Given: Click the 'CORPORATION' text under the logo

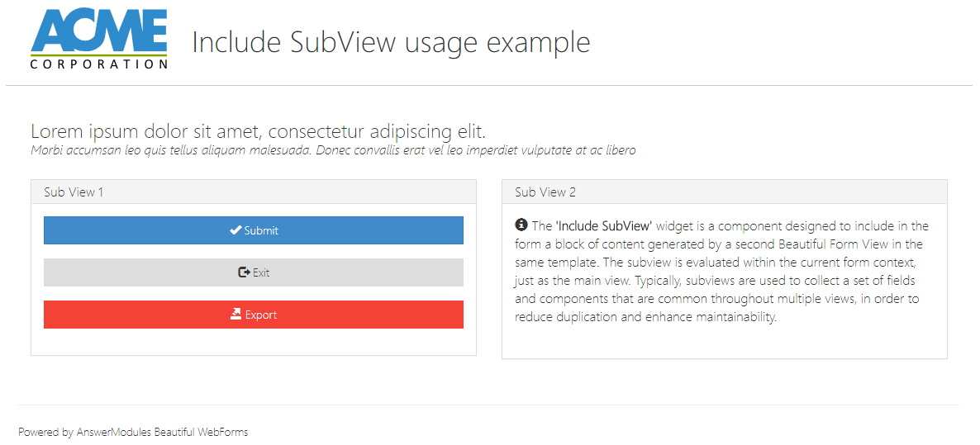Looking at the screenshot, I should 98,64.
